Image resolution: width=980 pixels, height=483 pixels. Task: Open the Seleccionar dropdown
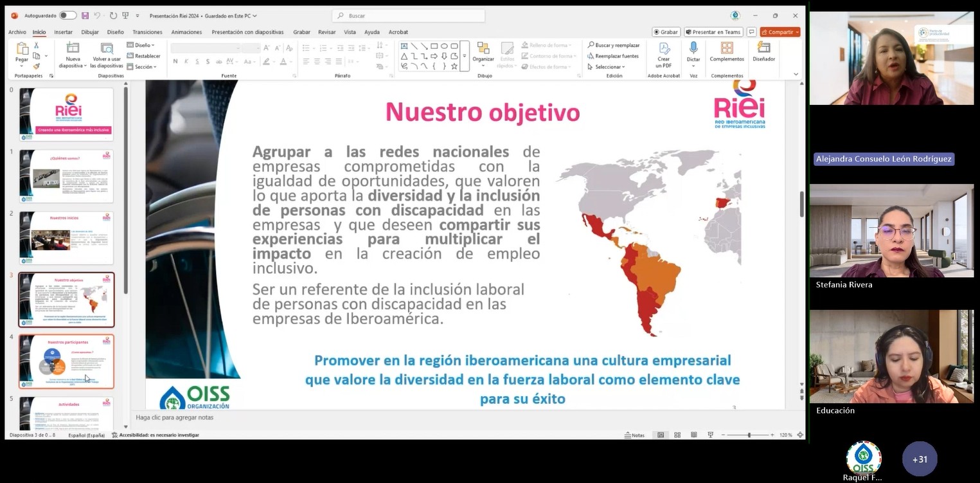tap(608, 67)
